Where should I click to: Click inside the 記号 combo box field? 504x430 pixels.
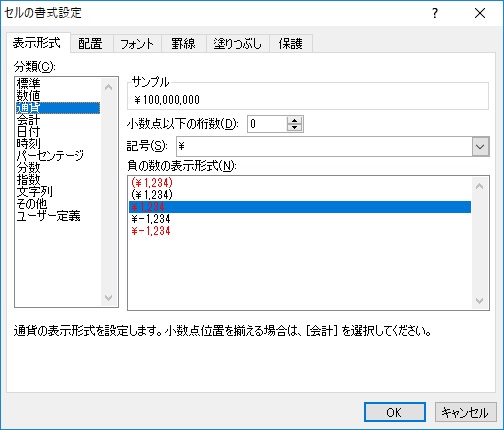pos(324,146)
